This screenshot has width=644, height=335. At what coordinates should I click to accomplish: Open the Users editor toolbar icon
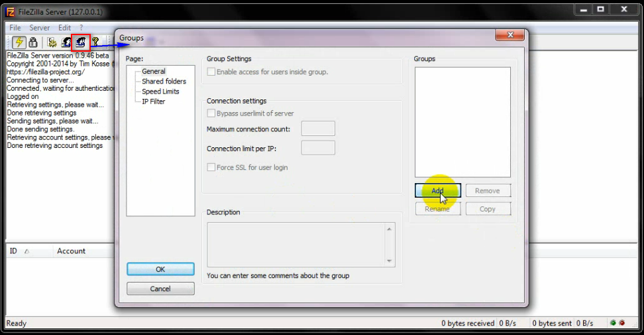point(66,42)
